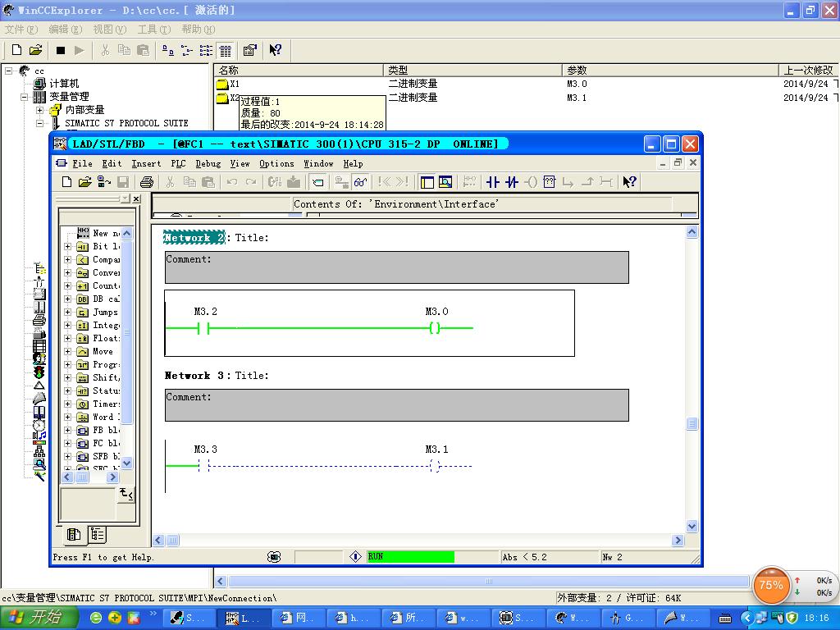The height and width of the screenshot is (630, 840).
Task: Toggle WinCC details view icon
Action: point(226,50)
